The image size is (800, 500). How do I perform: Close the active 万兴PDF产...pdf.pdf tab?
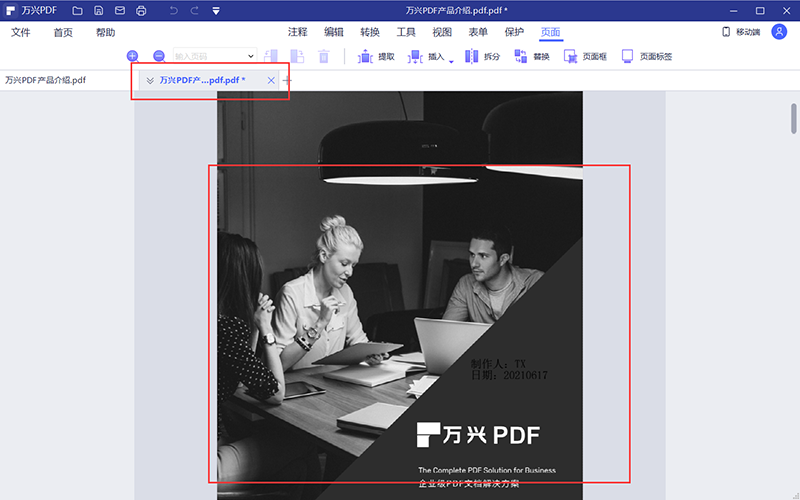pos(271,80)
